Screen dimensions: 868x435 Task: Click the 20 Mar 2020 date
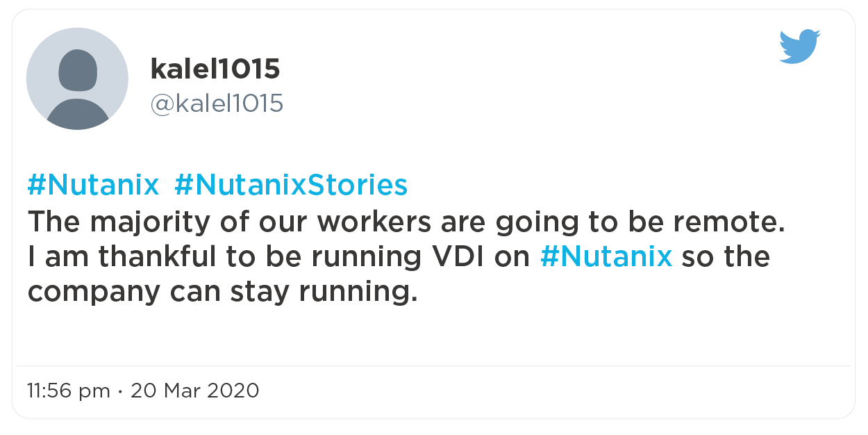(x=195, y=391)
